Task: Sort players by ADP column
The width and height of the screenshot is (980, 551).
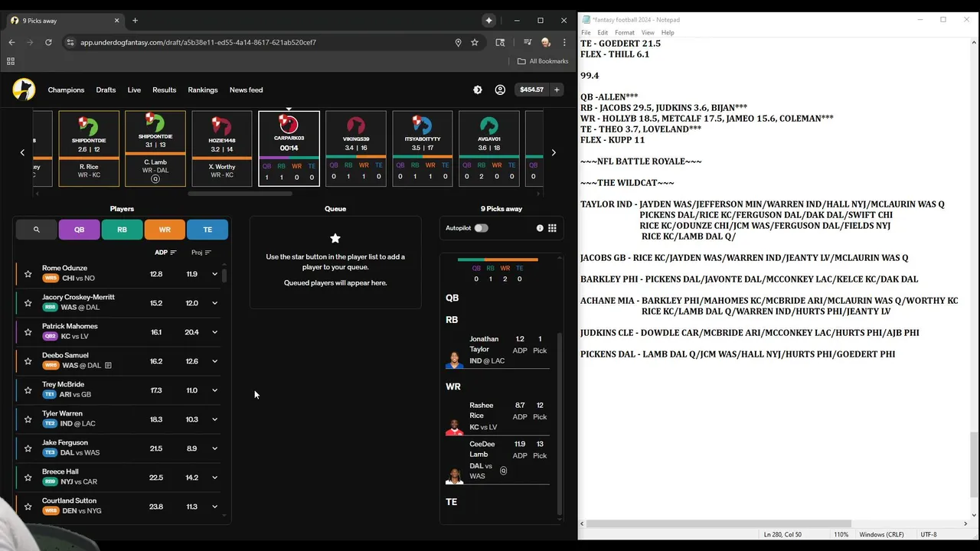Action: [165, 253]
